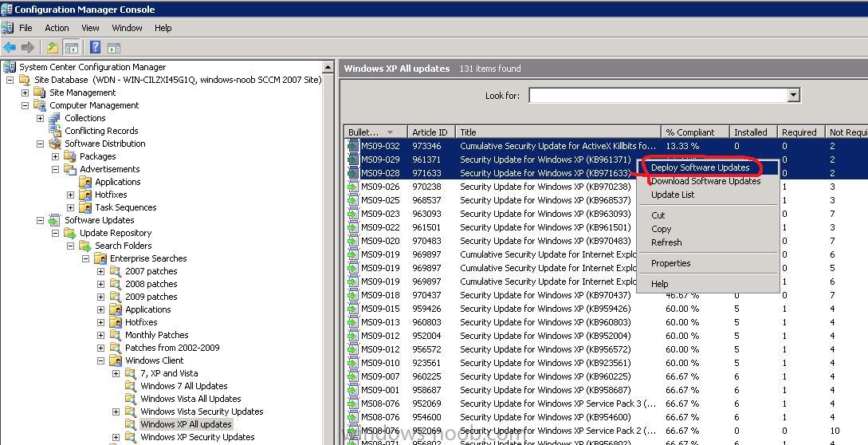
Task: Select Windows XP All updates tree item
Action: [x=186, y=424]
